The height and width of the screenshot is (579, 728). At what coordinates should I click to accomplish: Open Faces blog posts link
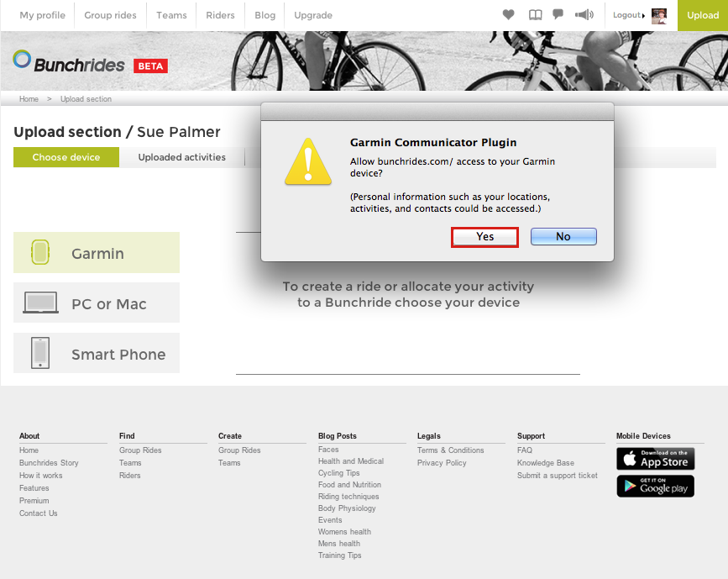coord(328,450)
